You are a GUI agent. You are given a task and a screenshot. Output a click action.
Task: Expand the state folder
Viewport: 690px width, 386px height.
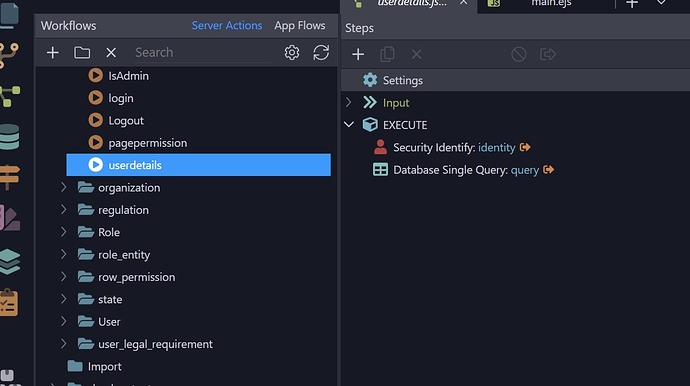click(64, 299)
